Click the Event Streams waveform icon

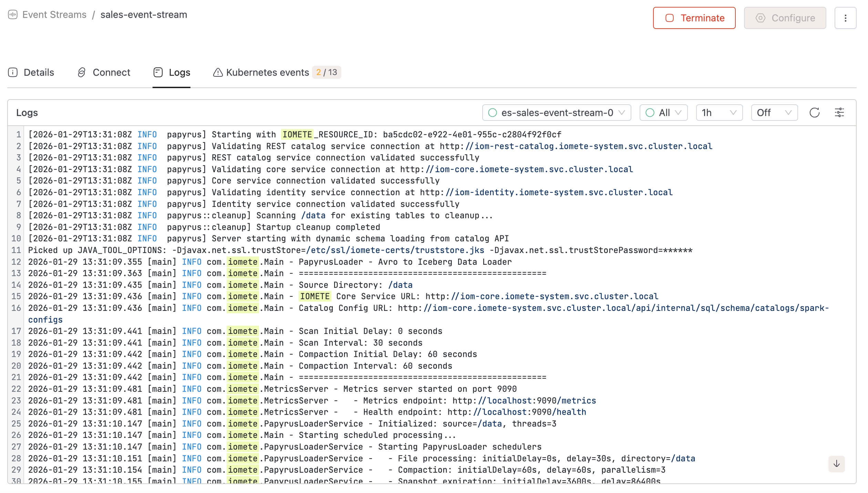coord(13,15)
